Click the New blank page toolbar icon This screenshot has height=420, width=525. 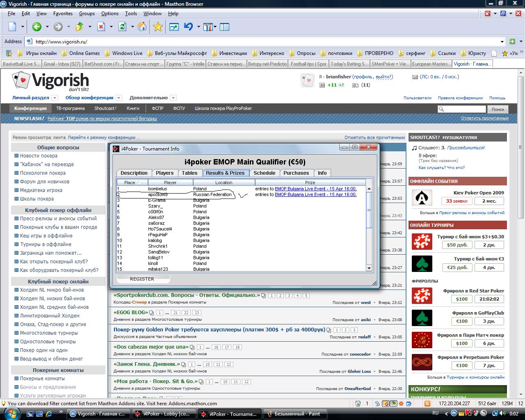point(12,27)
